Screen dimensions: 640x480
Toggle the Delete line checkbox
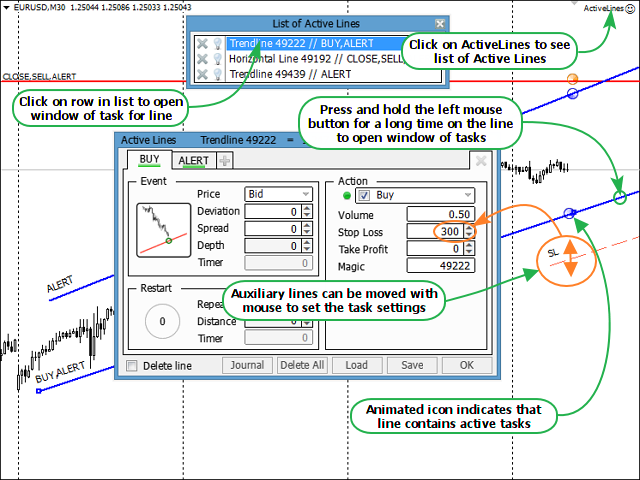click(x=132, y=366)
